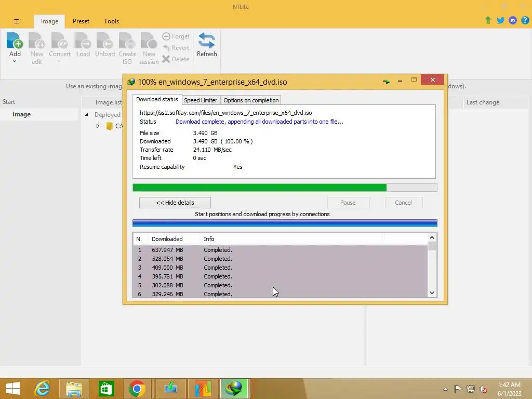Expand the Convert dropdown arrow
The image size is (532, 399).
point(59,61)
